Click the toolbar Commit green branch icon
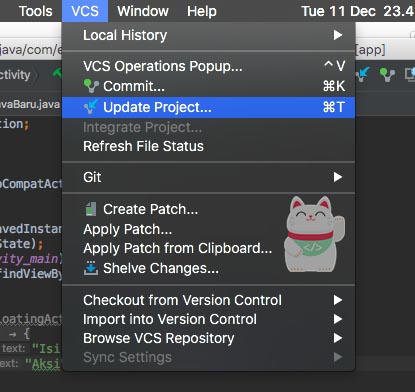Screen dimensions: 415x392 (387, 75)
